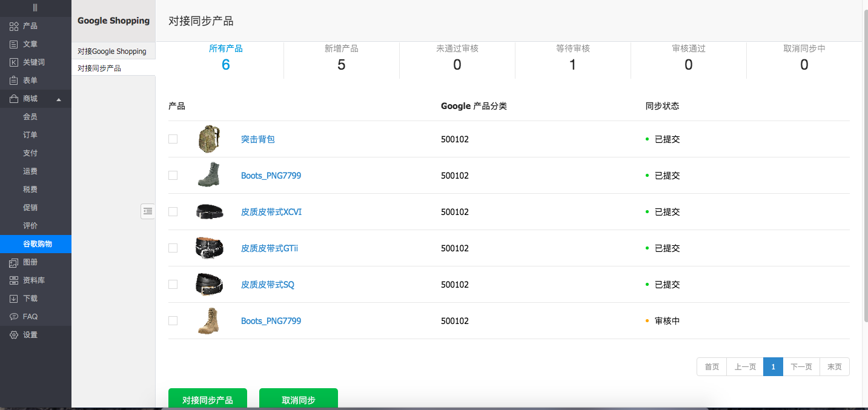The width and height of the screenshot is (868, 410).
Task: Select the checkbox for 皮质皮带式SQ row
Action: tap(173, 284)
